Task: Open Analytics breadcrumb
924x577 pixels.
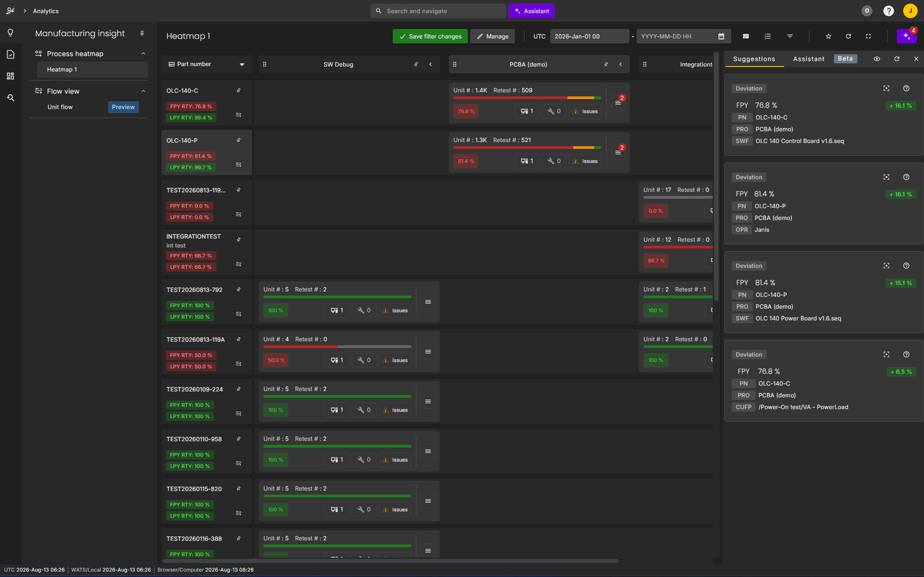Action: point(46,11)
